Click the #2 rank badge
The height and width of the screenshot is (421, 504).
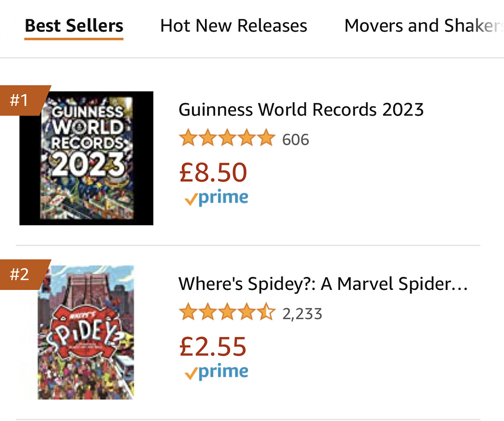(x=20, y=275)
